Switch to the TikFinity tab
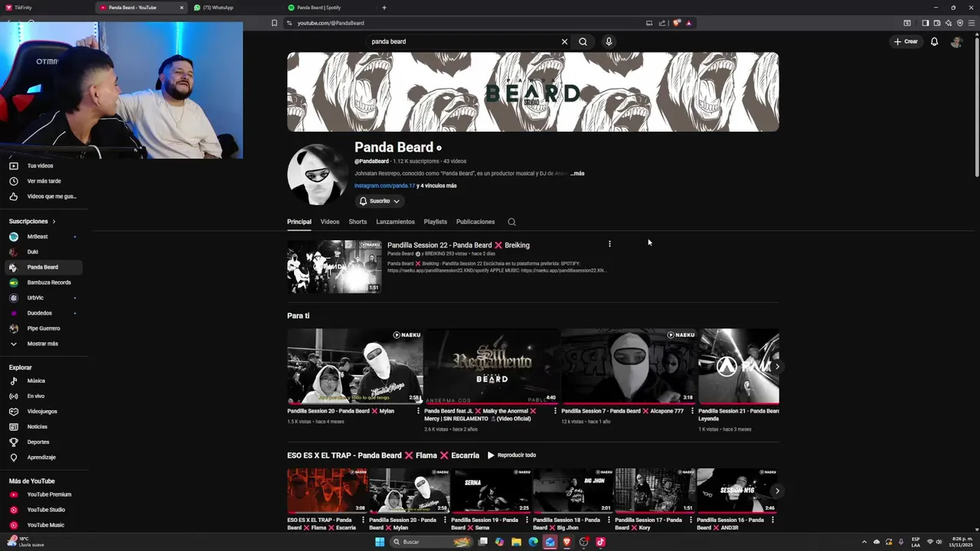The image size is (980, 551). pyautogui.click(x=46, y=8)
